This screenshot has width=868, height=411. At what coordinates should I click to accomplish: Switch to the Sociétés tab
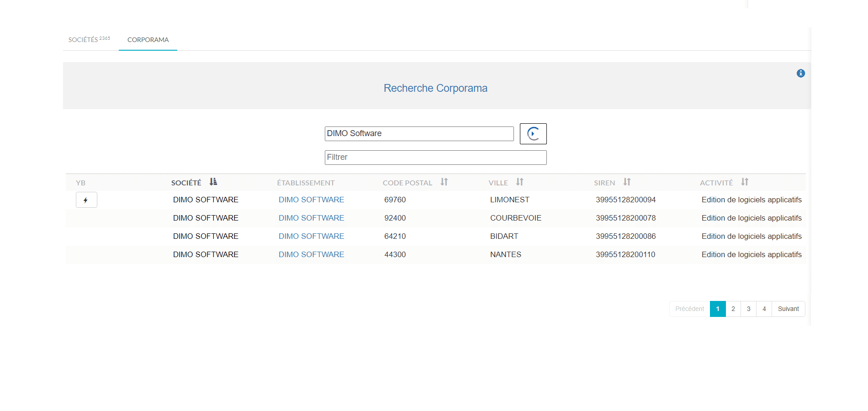click(x=89, y=40)
